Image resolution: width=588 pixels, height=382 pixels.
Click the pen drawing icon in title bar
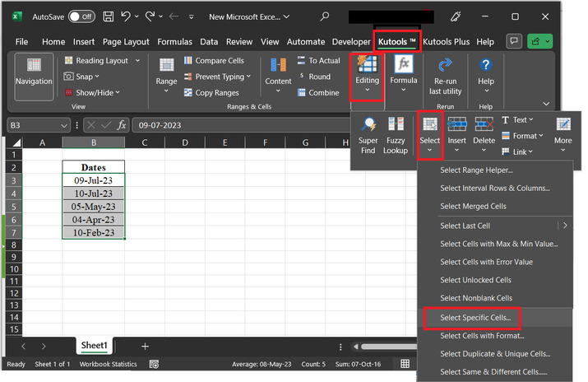tap(456, 16)
